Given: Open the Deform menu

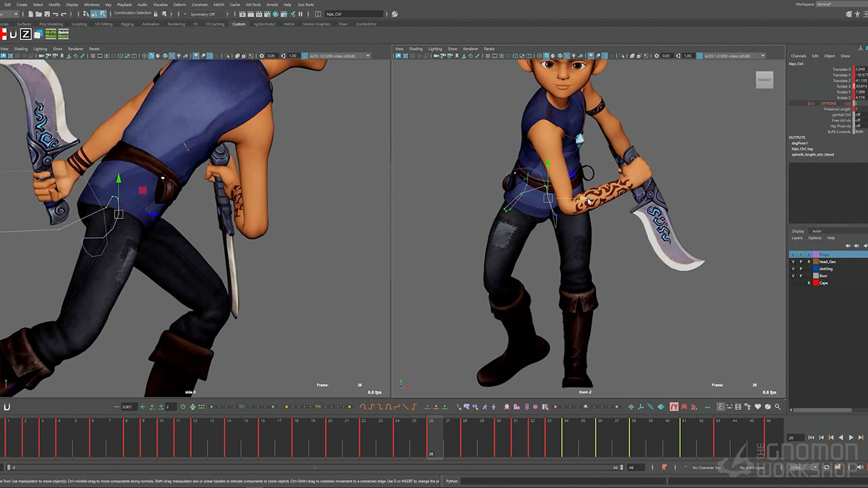Looking at the screenshot, I should [x=179, y=5].
